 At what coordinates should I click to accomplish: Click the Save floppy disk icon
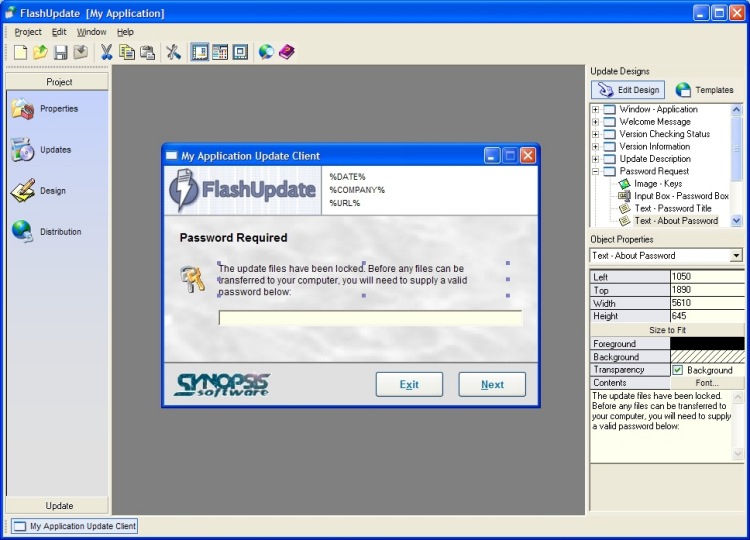60,52
